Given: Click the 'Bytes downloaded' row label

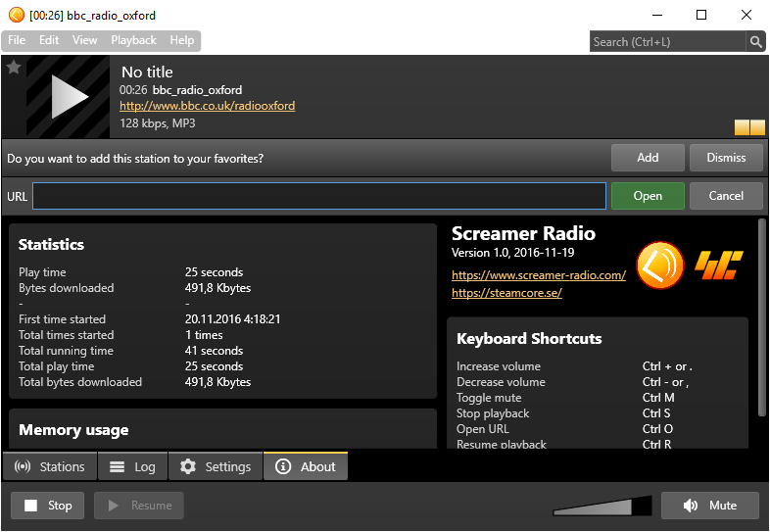Looking at the screenshot, I should [x=67, y=288].
